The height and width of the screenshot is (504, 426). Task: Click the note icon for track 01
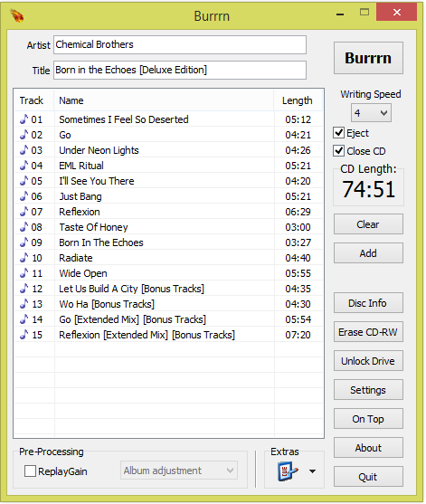click(24, 119)
